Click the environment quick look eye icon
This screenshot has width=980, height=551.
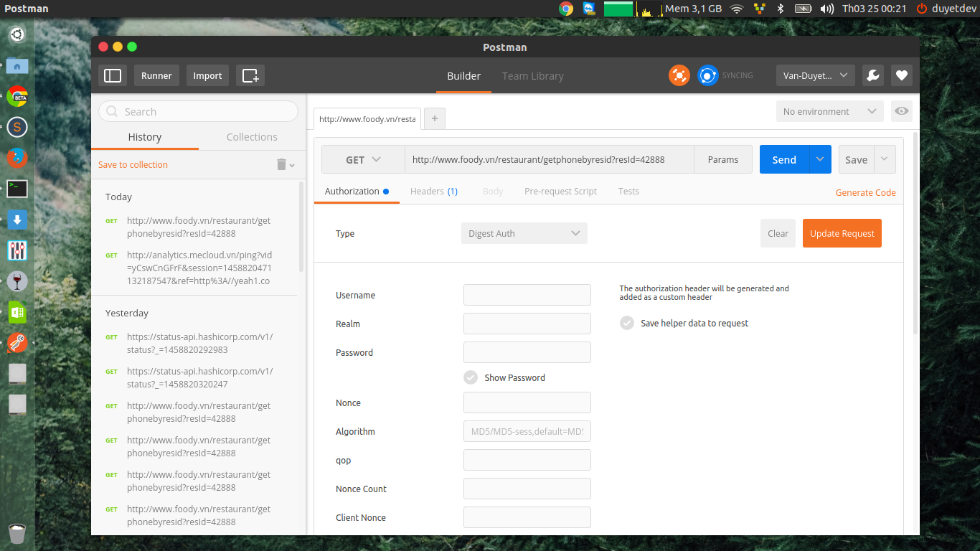[x=902, y=111]
